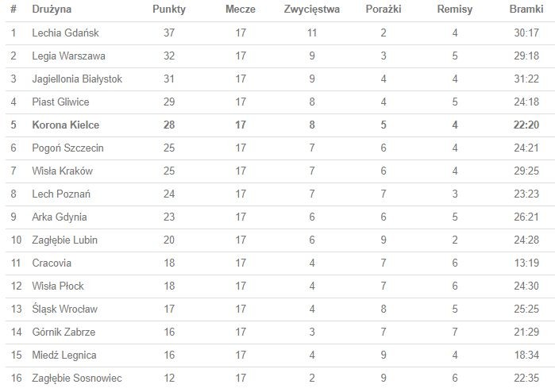Viewport: 555px width, 392px height.
Task: Choose Wisła Kraków from the table
Action: pyautogui.click(x=63, y=171)
